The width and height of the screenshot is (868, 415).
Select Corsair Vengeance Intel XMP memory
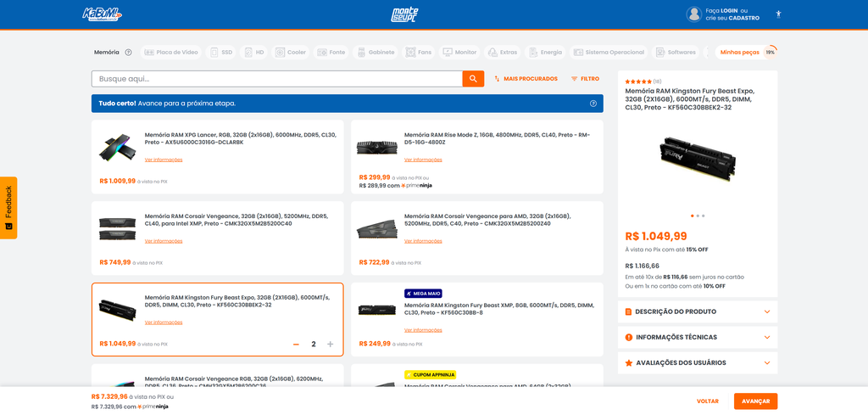tap(218, 238)
